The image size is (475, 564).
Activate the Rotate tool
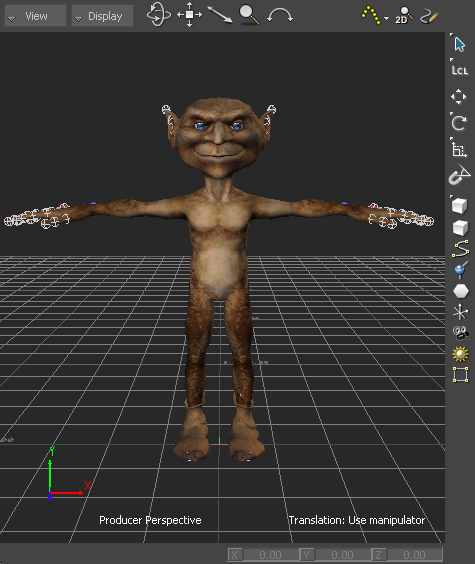point(459,122)
